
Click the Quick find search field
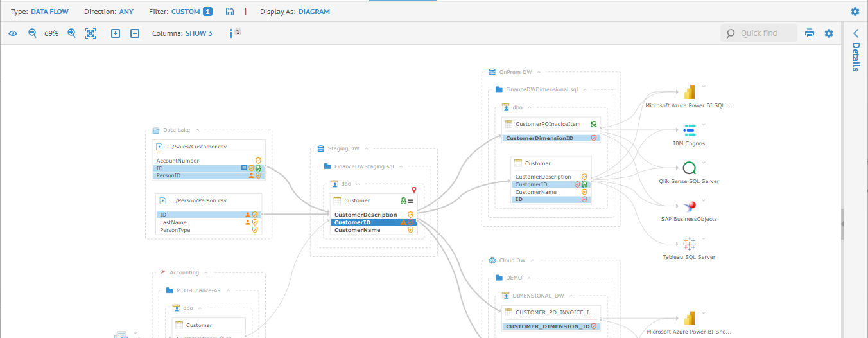pyautogui.click(x=764, y=33)
